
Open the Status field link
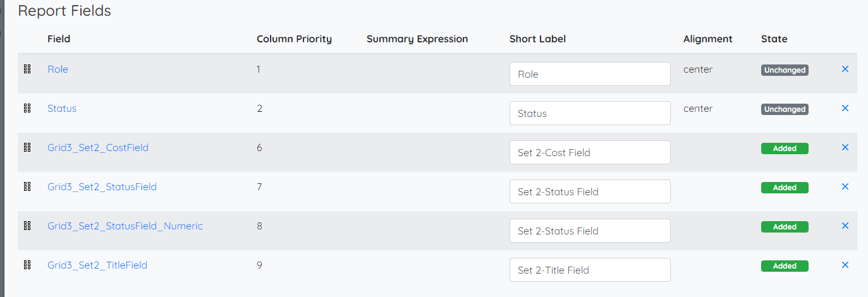point(62,109)
